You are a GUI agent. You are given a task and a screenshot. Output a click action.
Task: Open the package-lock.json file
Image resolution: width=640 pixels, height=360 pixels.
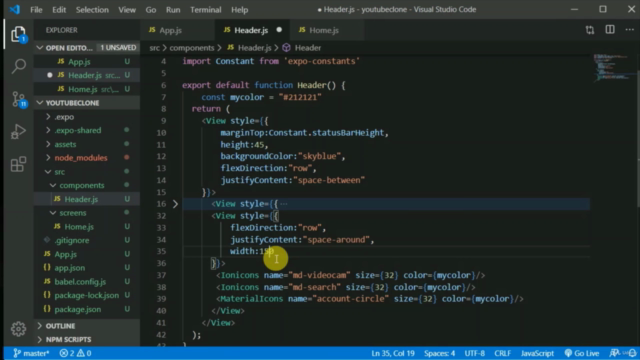(87, 295)
